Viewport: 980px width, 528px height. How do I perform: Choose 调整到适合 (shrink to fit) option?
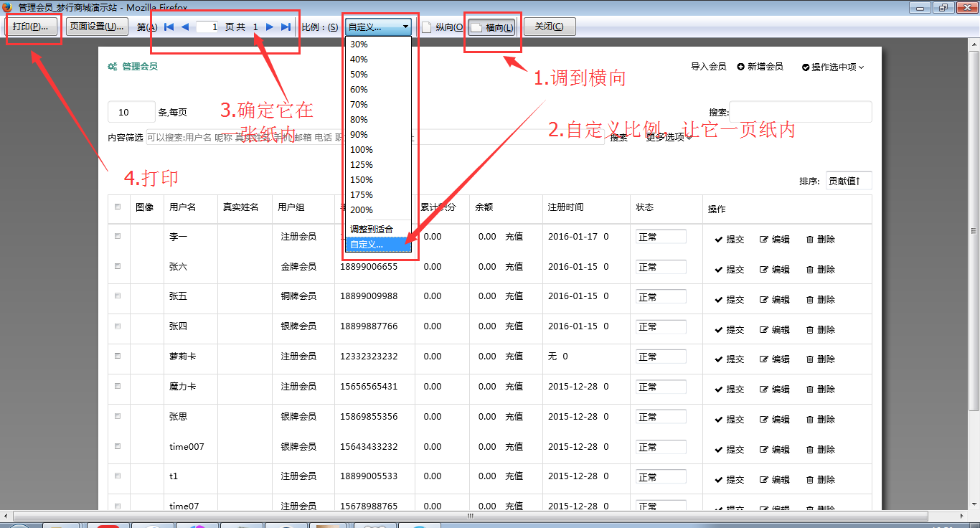tap(378, 230)
